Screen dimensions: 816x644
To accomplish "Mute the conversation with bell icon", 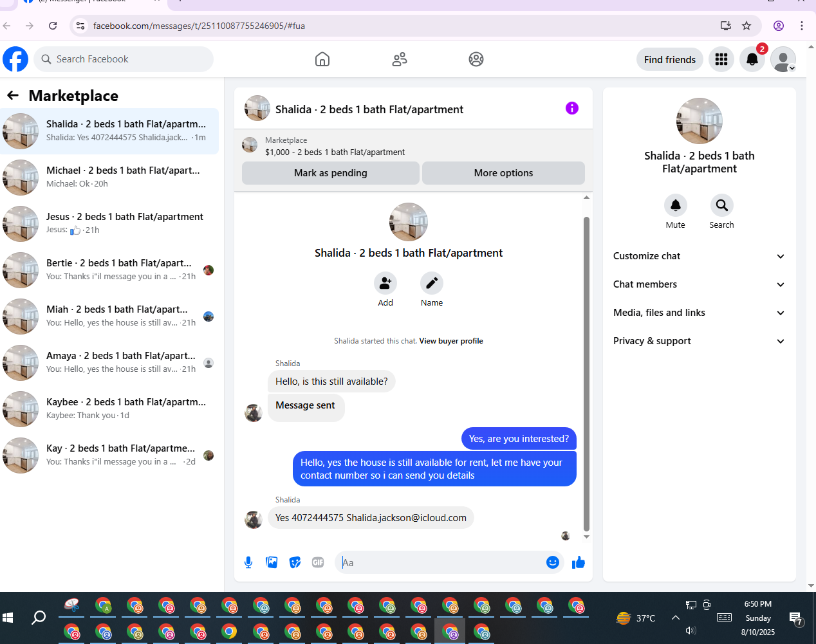I will 676,205.
